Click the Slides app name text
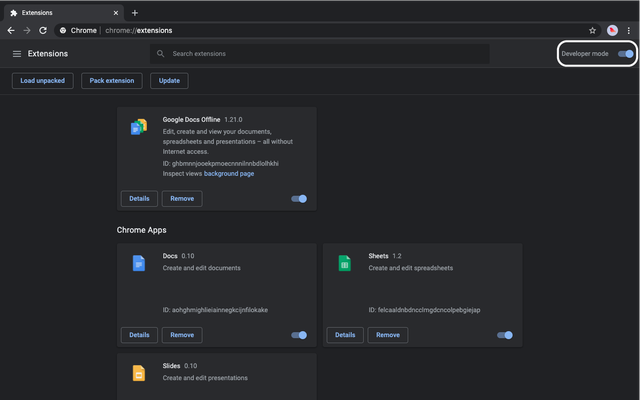The width and height of the screenshot is (640, 400). [171, 366]
